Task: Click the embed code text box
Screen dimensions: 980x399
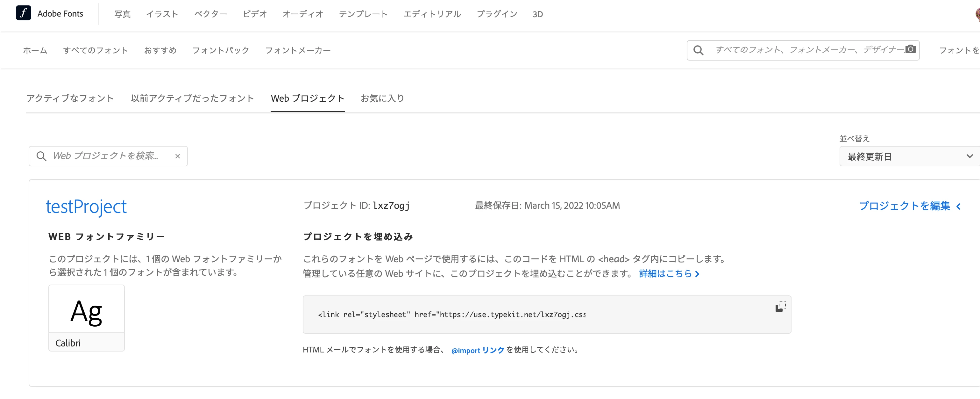Action: [x=451, y=315]
